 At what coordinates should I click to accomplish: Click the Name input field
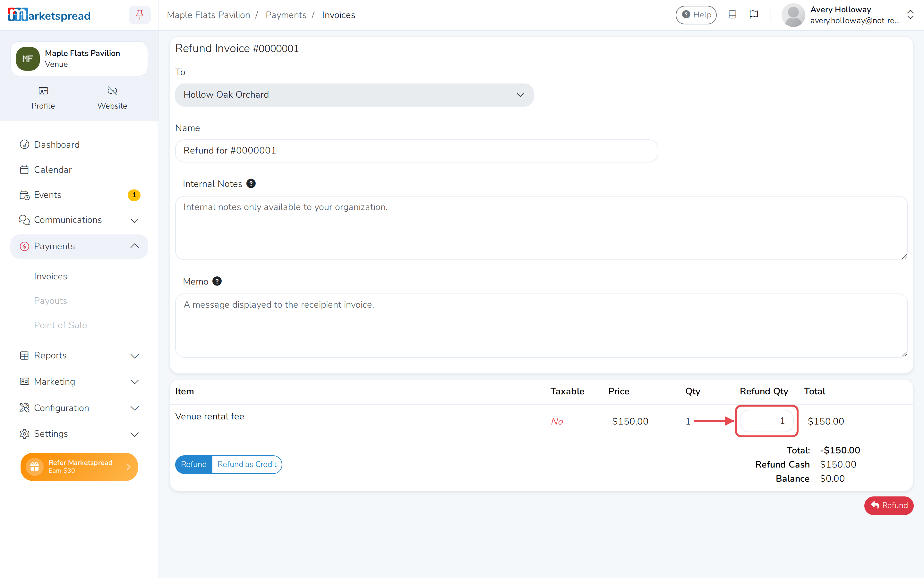point(416,151)
